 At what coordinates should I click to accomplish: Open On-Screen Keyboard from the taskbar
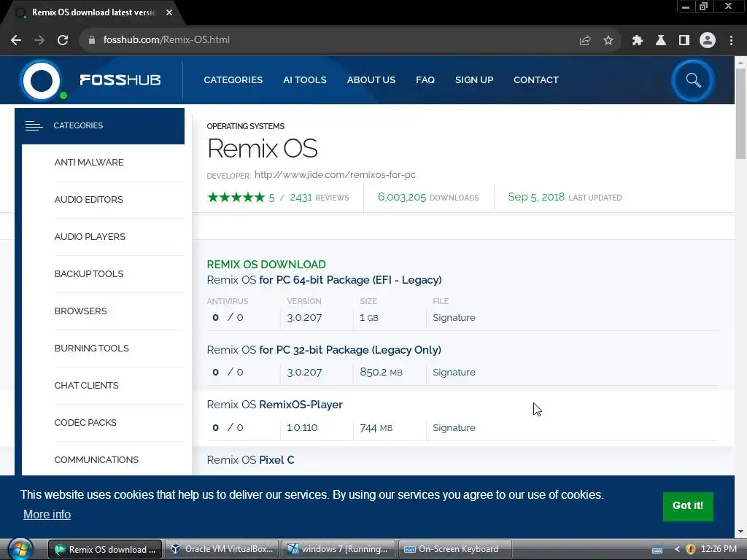click(x=455, y=549)
